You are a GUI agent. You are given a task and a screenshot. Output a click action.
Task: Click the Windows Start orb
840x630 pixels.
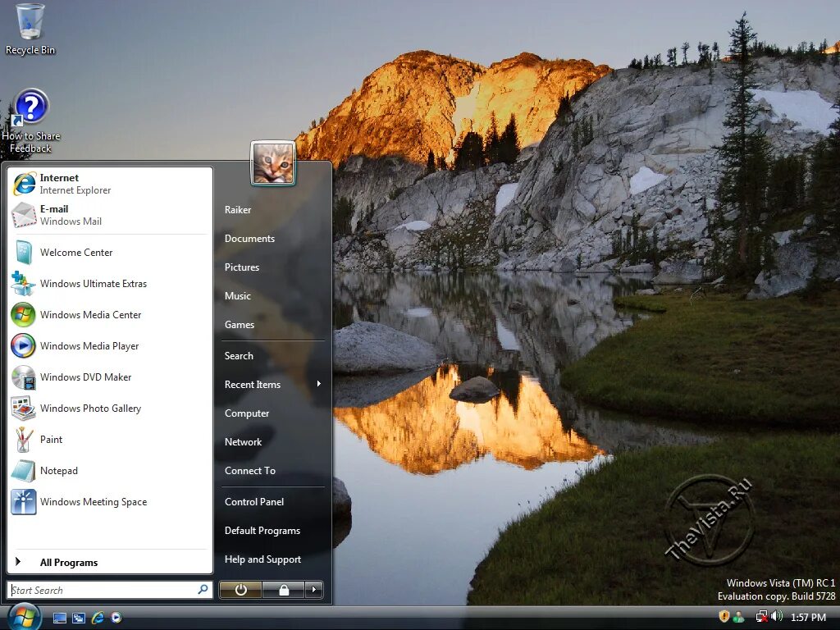(24, 616)
